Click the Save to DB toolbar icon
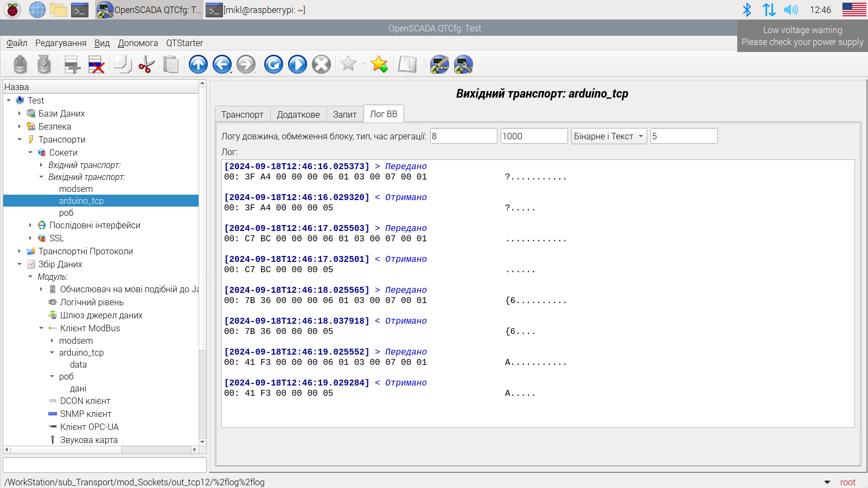Image resolution: width=868 pixels, height=488 pixels. 44,65
